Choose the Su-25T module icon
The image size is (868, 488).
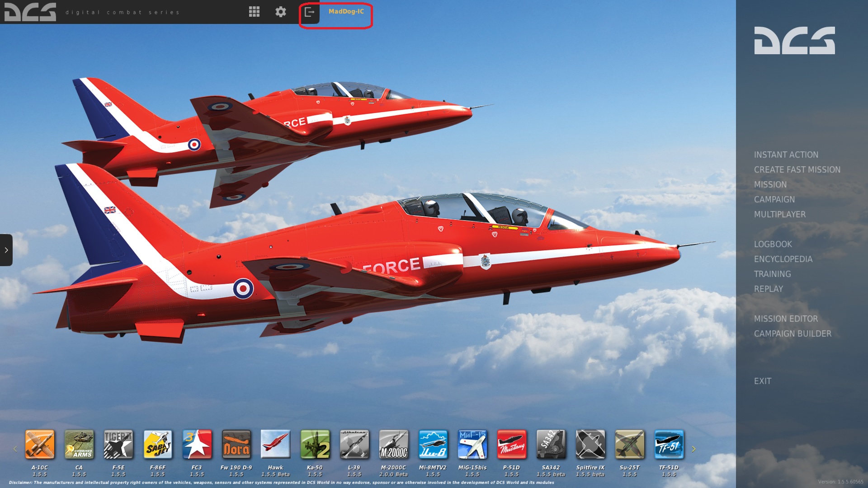[x=630, y=444]
